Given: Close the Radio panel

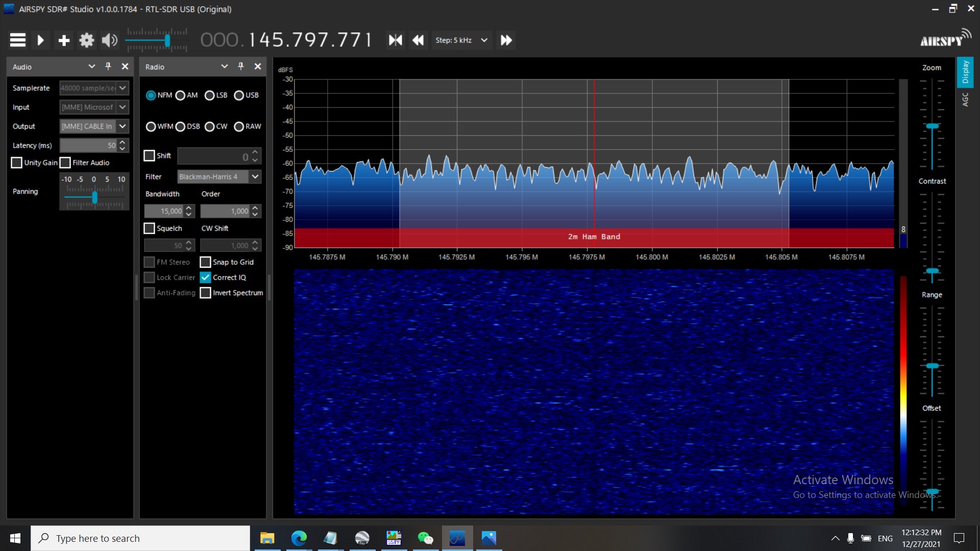Looking at the screenshot, I should click(258, 66).
